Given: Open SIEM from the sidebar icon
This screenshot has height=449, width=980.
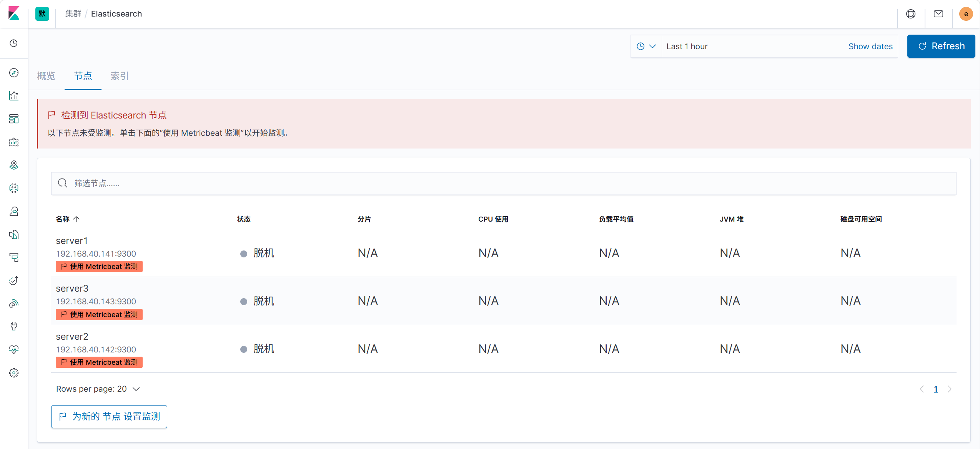Looking at the screenshot, I should [14, 304].
